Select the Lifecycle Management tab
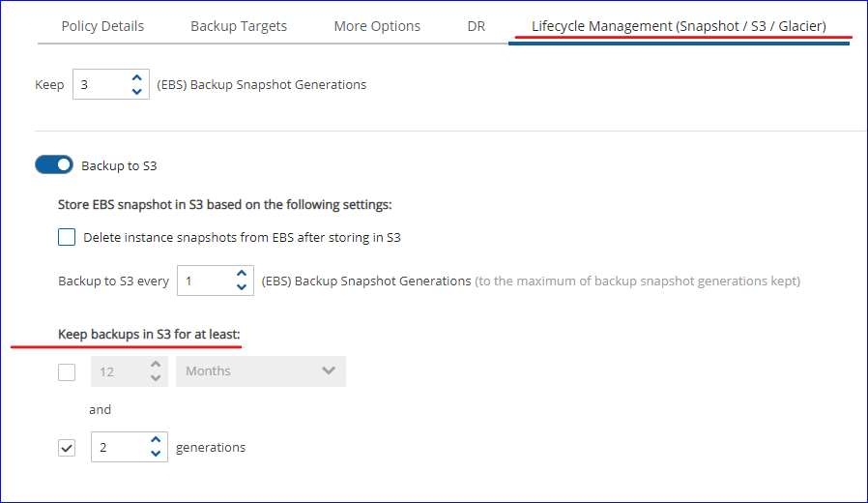This screenshot has height=503, width=868. coord(679,26)
